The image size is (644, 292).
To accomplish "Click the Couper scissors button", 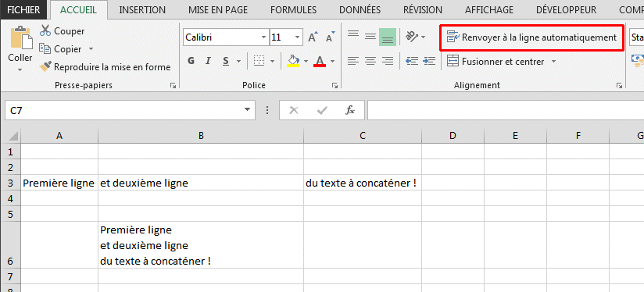I will pyautogui.click(x=63, y=31).
